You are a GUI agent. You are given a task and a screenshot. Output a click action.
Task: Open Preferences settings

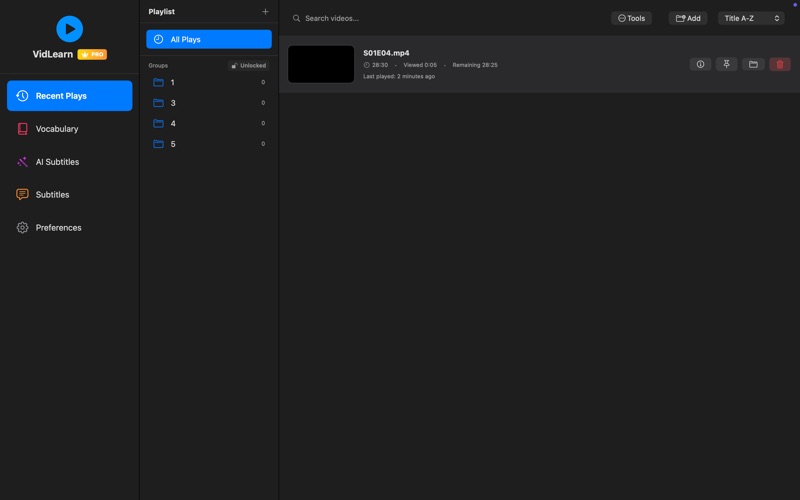(69, 228)
